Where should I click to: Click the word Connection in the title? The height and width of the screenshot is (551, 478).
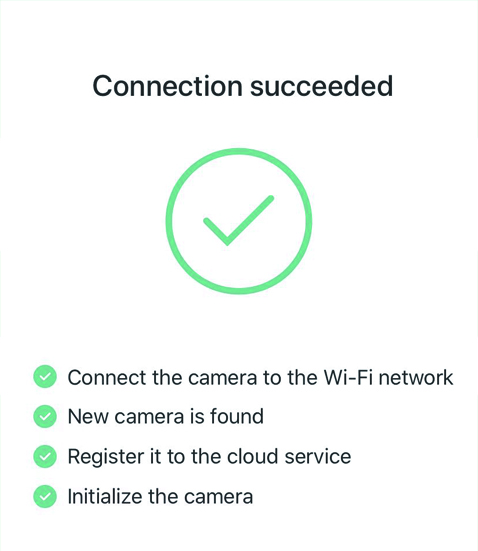pyautogui.click(x=167, y=86)
